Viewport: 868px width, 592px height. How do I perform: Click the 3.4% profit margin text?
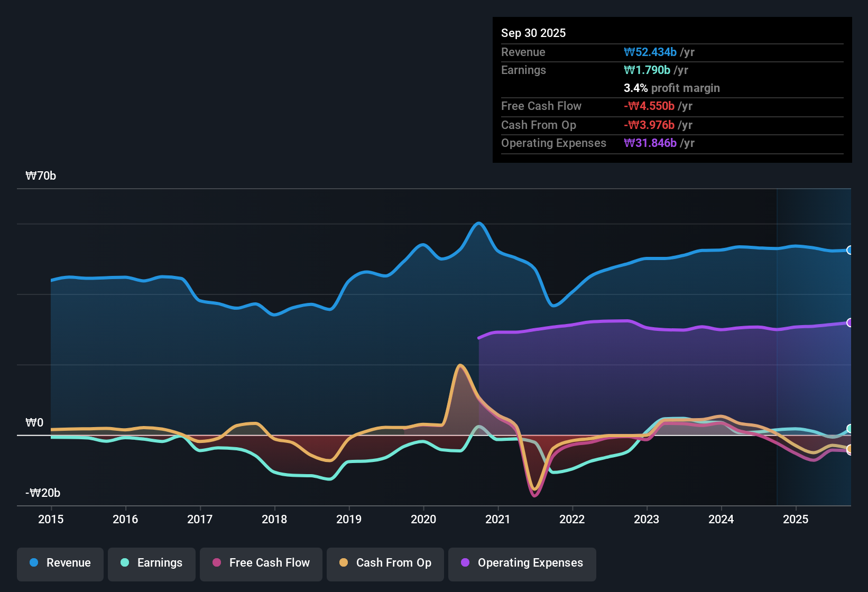tap(671, 88)
